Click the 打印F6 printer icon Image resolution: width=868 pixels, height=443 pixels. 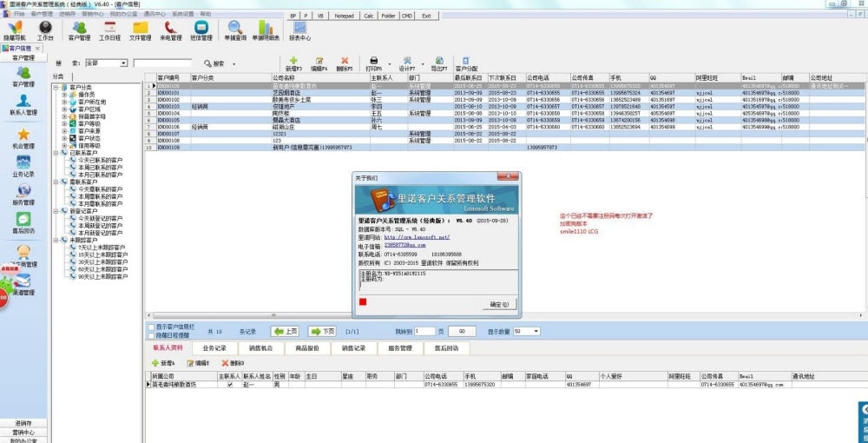373,64
